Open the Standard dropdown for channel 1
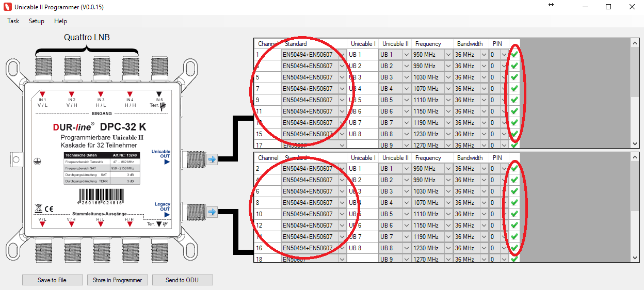644x290 pixels. coord(341,55)
